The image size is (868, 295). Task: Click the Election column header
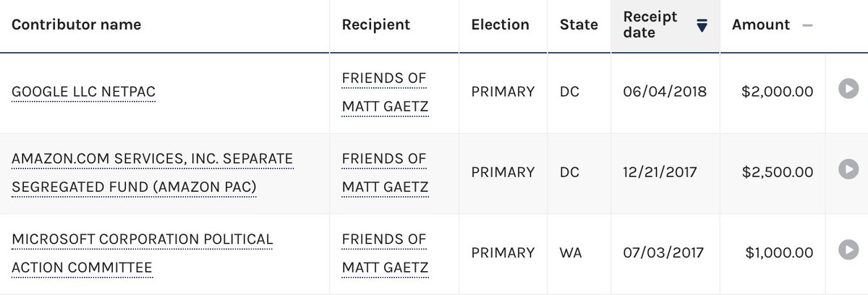pos(500,25)
